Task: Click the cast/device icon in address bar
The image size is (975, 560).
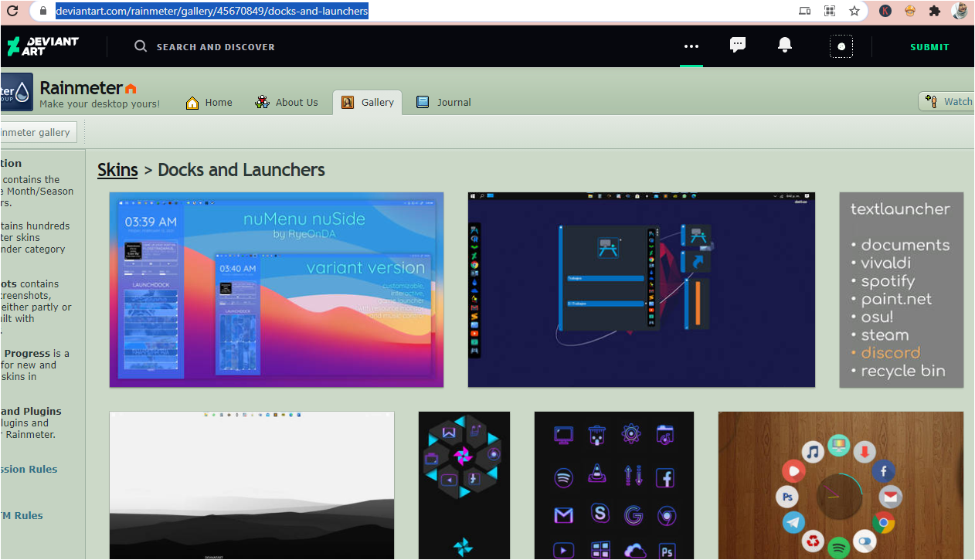Action: pos(805,11)
